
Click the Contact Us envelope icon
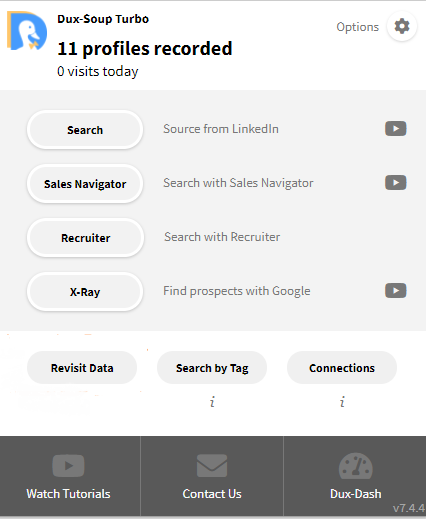212,465
